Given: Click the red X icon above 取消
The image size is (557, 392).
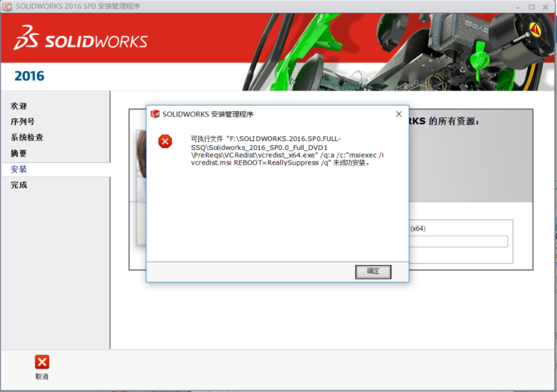Looking at the screenshot, I should click(x=42, y=361).
